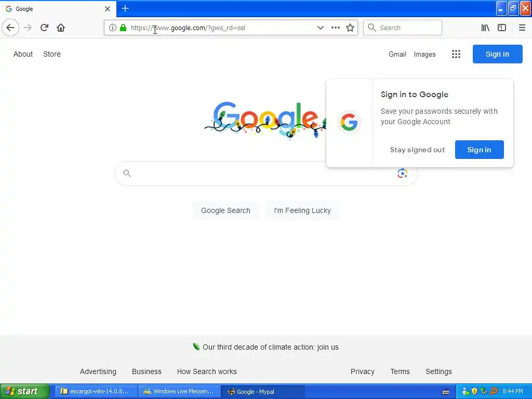Click the magnifier icon in search field

(127, 174)
